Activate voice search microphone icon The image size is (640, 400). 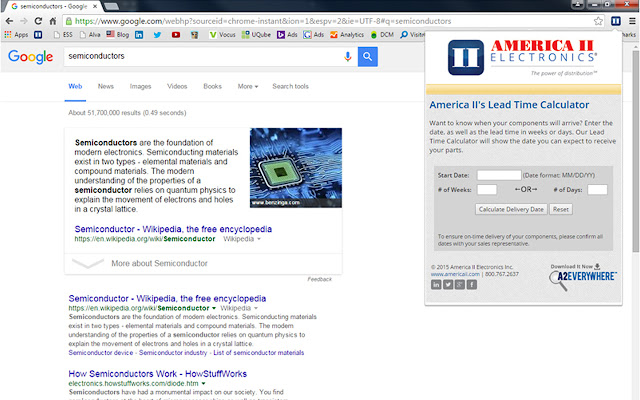347,57
